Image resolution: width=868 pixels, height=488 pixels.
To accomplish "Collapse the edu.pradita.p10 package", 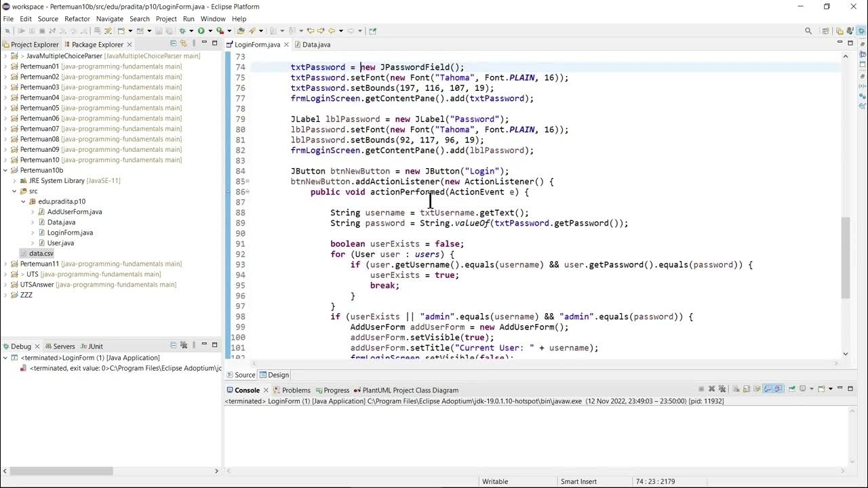I will tap(23, 201).
